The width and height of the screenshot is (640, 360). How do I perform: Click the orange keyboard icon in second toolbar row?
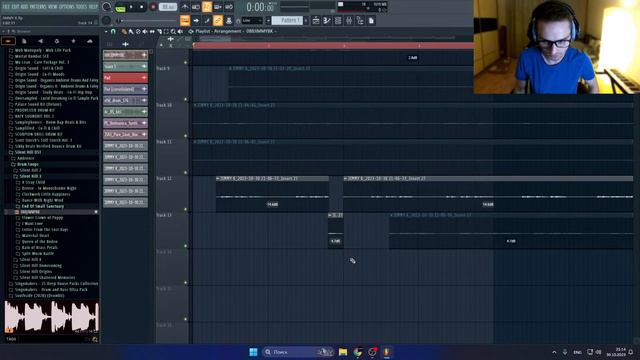[185, 20]
